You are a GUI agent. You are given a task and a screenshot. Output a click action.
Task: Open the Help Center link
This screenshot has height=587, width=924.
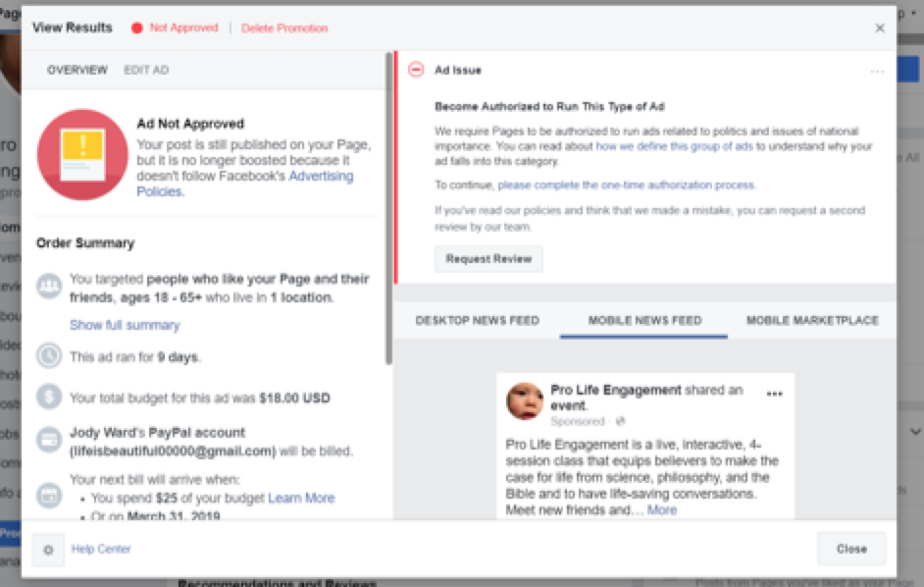coord(101,550)
